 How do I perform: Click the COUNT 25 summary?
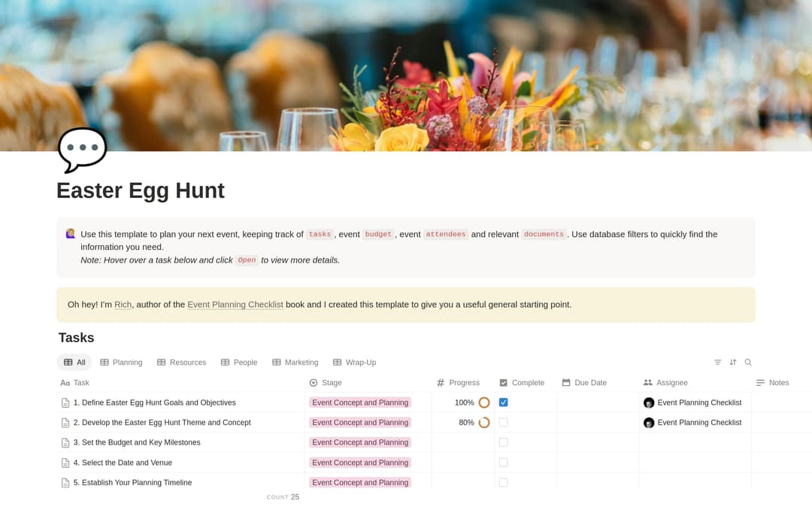pos(283,497)
